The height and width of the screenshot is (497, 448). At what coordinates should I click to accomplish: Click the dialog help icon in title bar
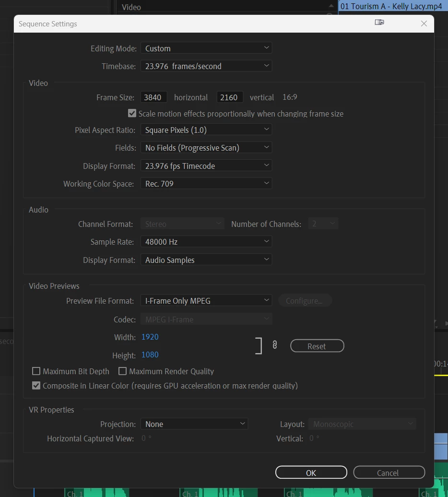[x=379, y=22]
